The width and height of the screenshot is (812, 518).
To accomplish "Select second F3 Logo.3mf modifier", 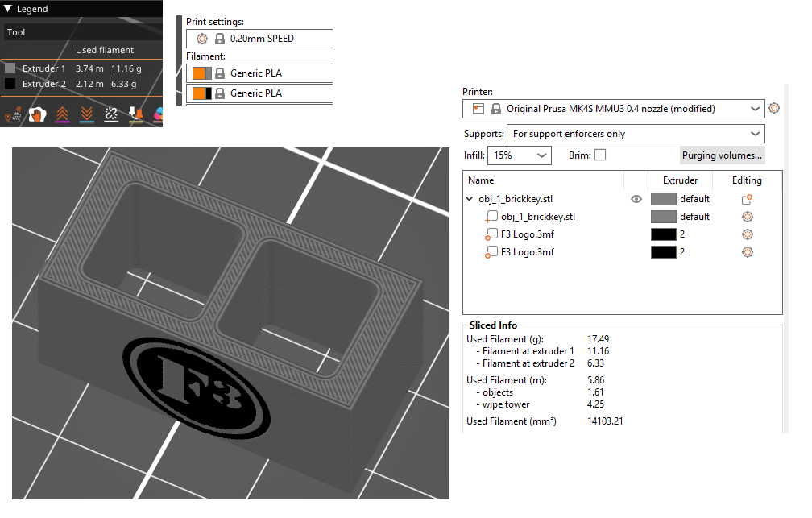I will click(527, 252).
